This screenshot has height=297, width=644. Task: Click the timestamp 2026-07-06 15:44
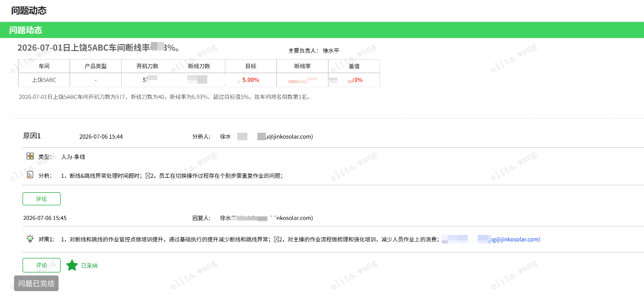tap(101, 137)
